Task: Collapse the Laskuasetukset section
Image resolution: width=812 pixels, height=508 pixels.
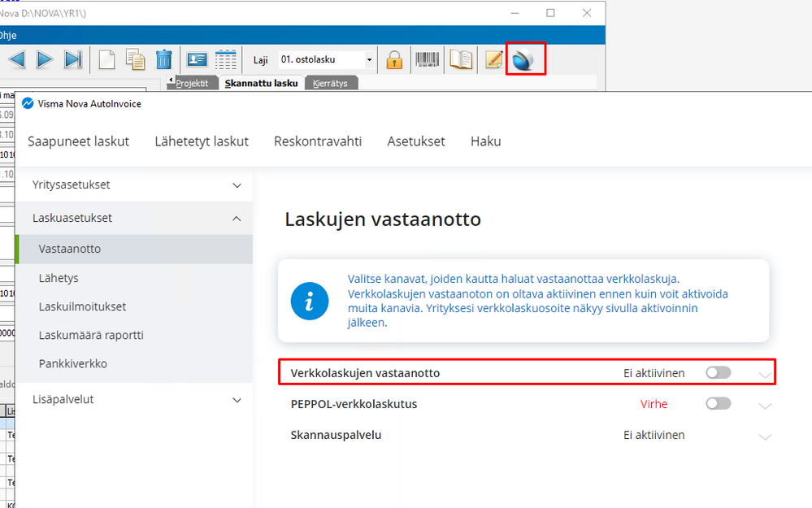Action: click(x=135, y=218)
